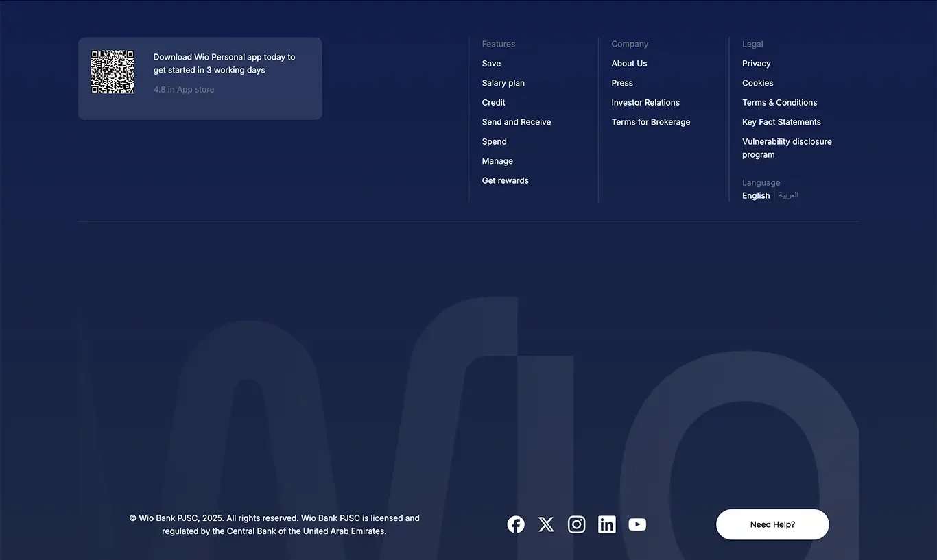Open the Privacy policy link
The image size is (937, 560).
756,64
